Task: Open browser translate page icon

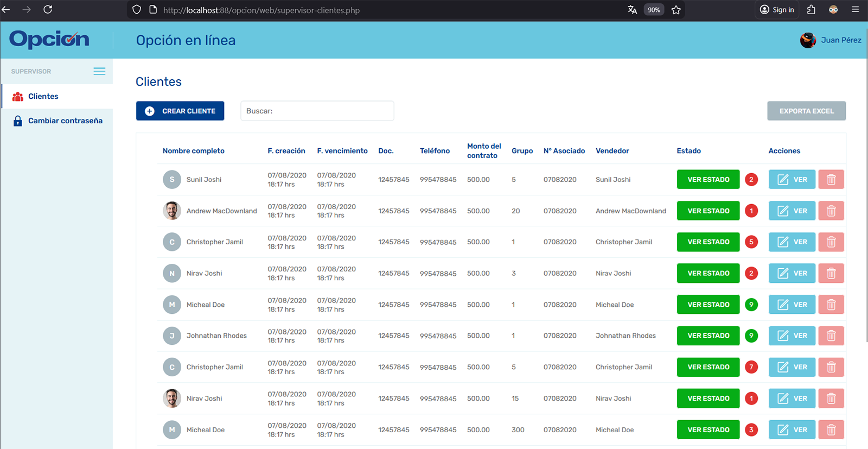Action: tap(632, 10)
